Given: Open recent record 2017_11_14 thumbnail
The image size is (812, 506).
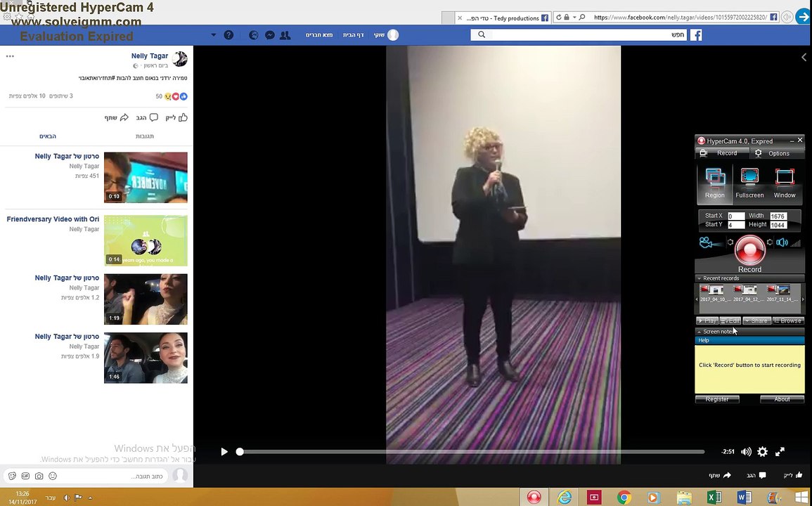Looking at the screenshot, I should tap(782, 293).
